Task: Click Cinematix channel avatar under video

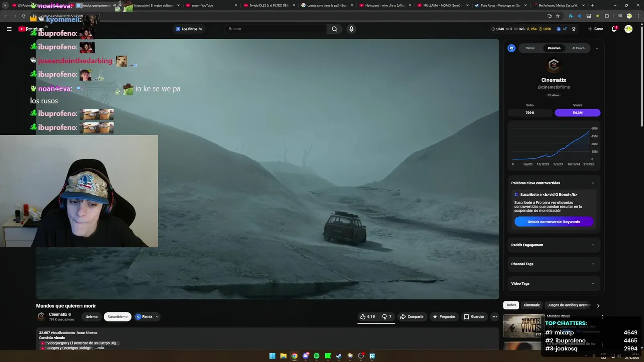Action: (x=41, y=316)
